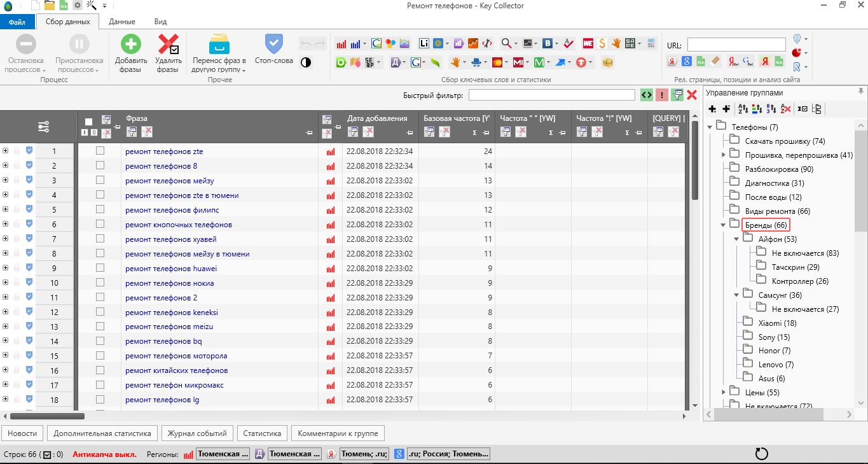The height and width of the screenshot is (464, 868).
Task: Click the SERP data collection icon
Action: tap(369, 62)
